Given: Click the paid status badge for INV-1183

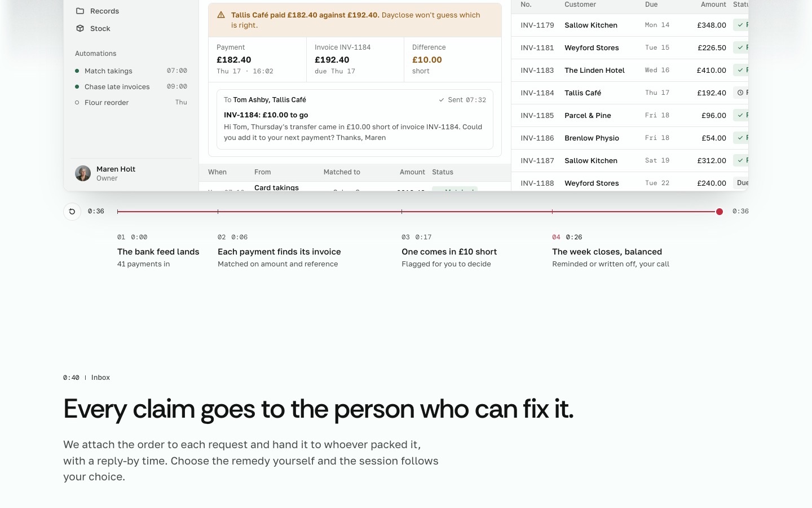Looking at the screenshot, I should click(741, 70).
